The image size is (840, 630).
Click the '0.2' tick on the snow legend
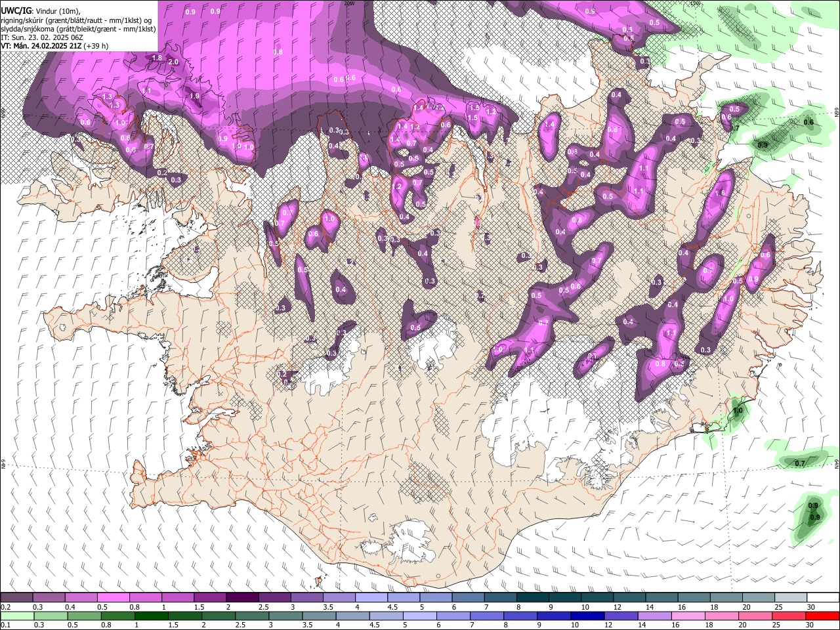click(5, 607)
